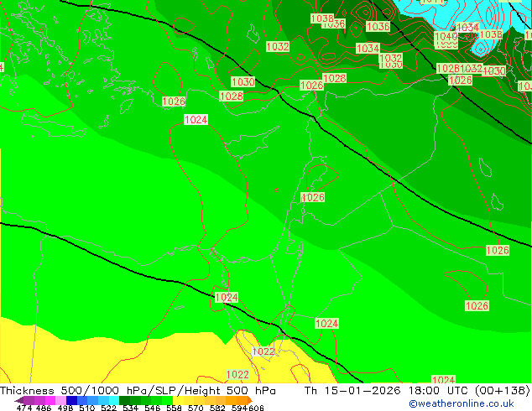
Task: Select the legend value 546
Action: coord(152,408)
